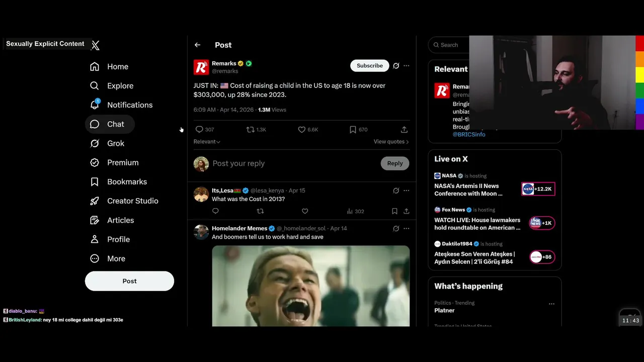Click BritishLeyland chat username
Screen dimensions: 644x362
(x=25, y=320)
